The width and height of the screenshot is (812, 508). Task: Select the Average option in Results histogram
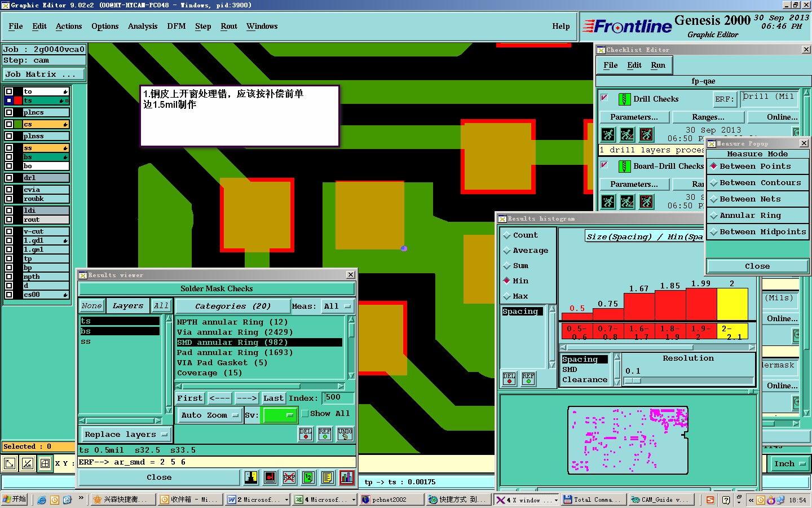pyautogui.click(x=526, y=251)
